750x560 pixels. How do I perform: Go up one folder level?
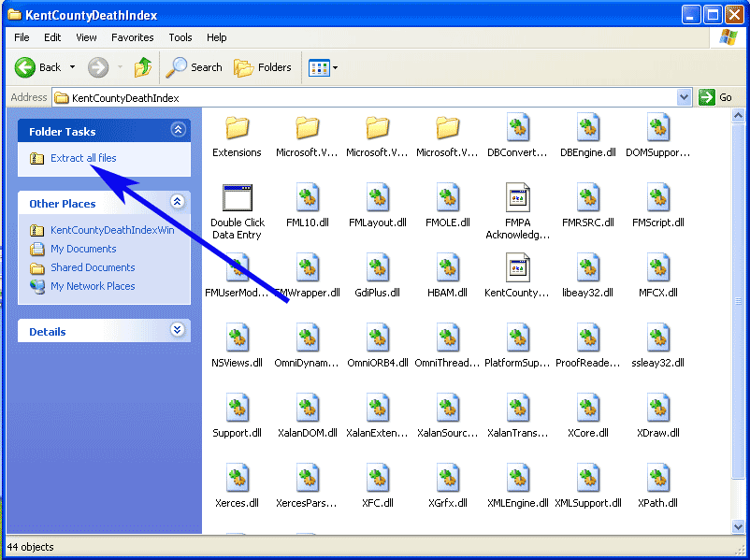pos(142,67)
